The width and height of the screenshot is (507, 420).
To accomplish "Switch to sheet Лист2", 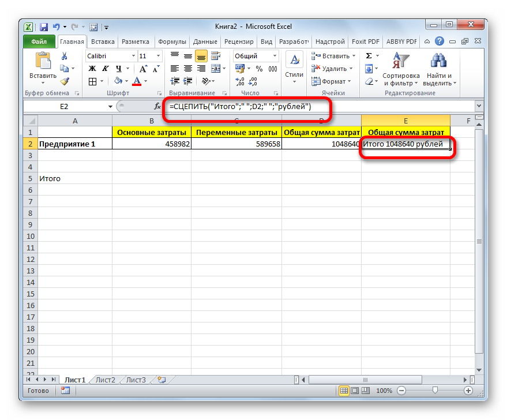I will (x=105, y=380).
